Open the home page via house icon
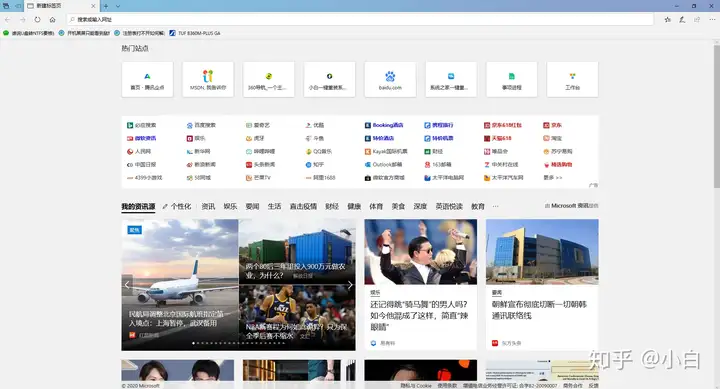720x389 pixels. pos(52,20)
